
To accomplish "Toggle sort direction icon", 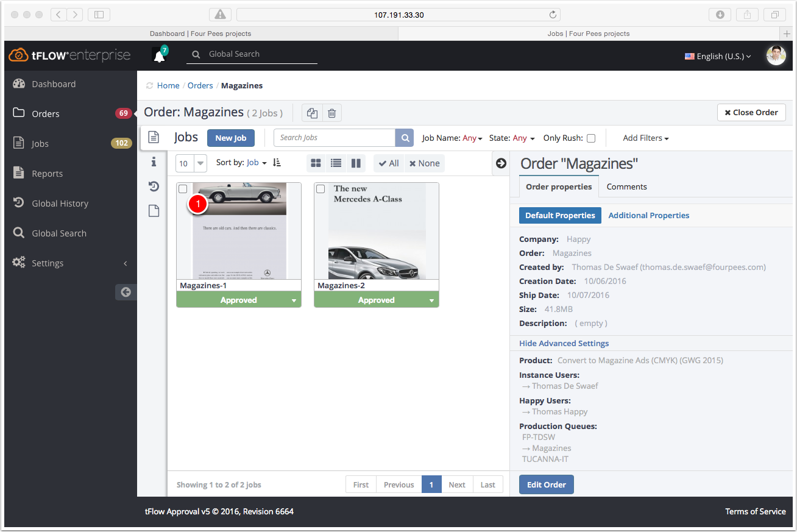I will (x=277, y=163).
